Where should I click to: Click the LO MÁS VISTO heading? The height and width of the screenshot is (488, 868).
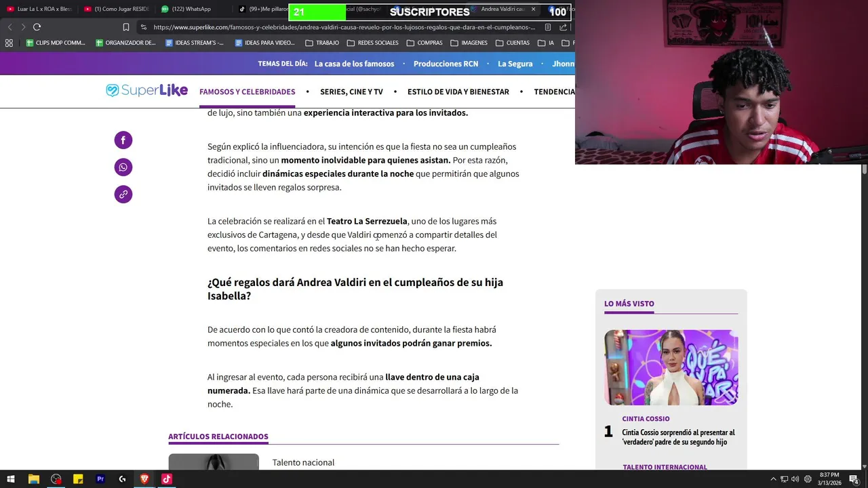(x=629, y=304)
